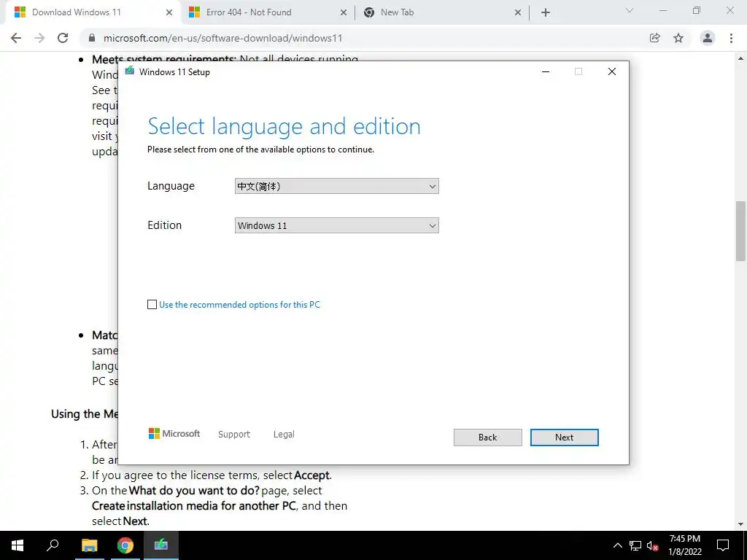The height and width of the screenshot is (560, 747).
Task: Check Use the recommended options for this PC
Action: tap(152, 304)
